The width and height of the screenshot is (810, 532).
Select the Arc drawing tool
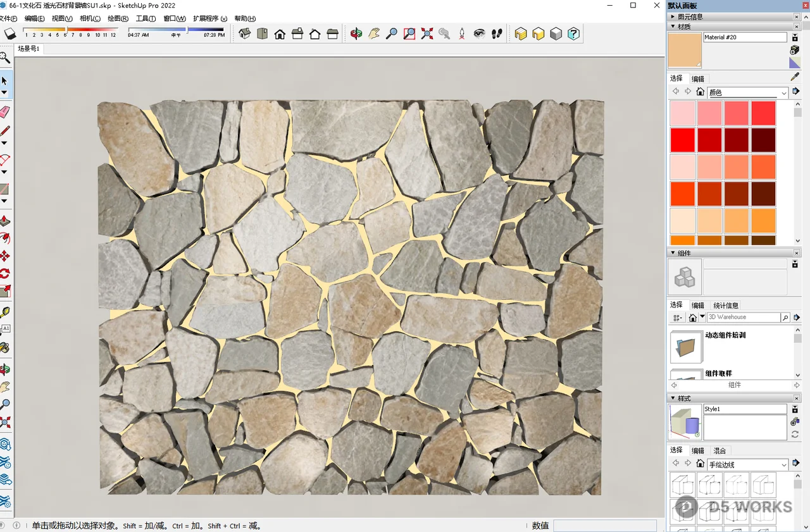(4, 159)
